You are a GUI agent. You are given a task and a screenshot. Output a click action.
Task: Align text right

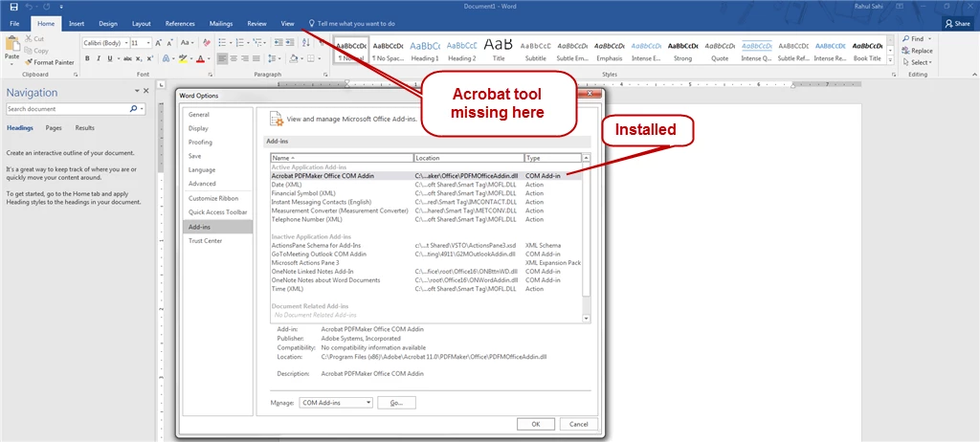tap(245, 58)
